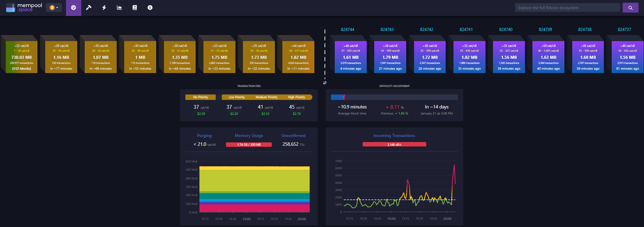
Task: Open pending block in ~66 minutes
Action: [x=101, y=57]
